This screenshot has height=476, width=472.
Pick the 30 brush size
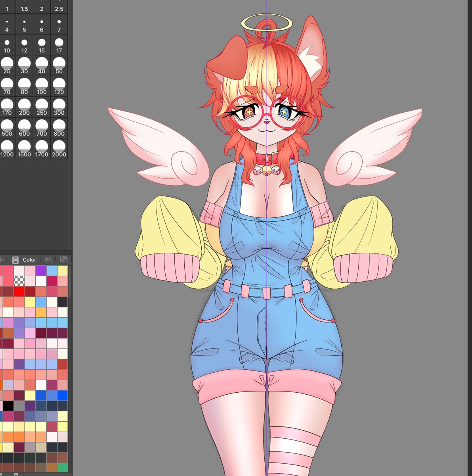coord(24,65)
